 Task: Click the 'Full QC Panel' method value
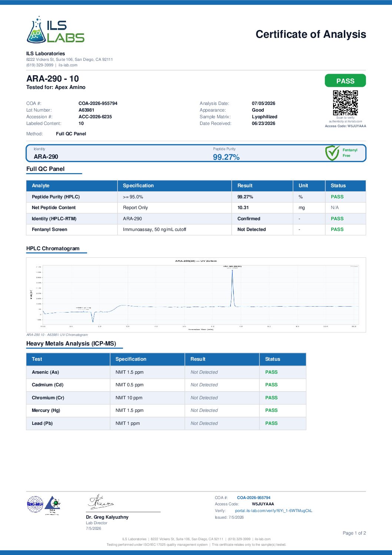71,134
